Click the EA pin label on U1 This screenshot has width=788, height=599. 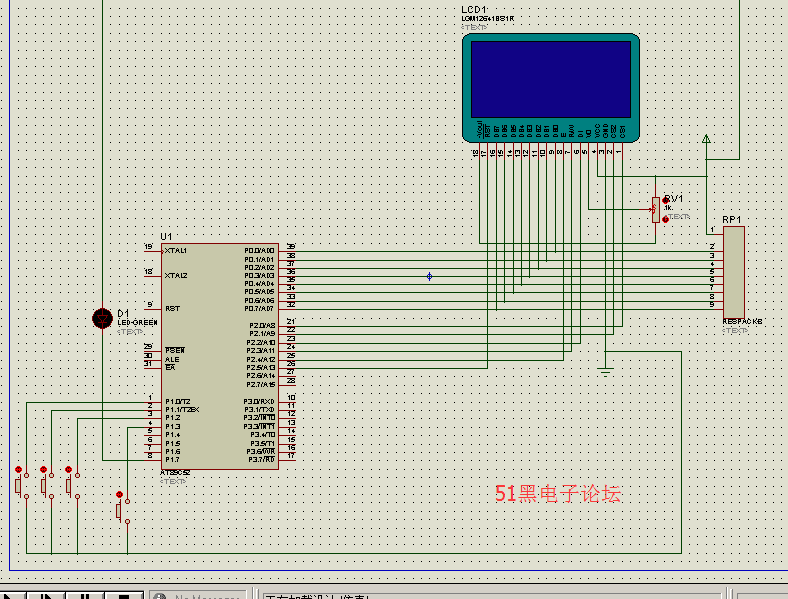(x=170, y=367)
